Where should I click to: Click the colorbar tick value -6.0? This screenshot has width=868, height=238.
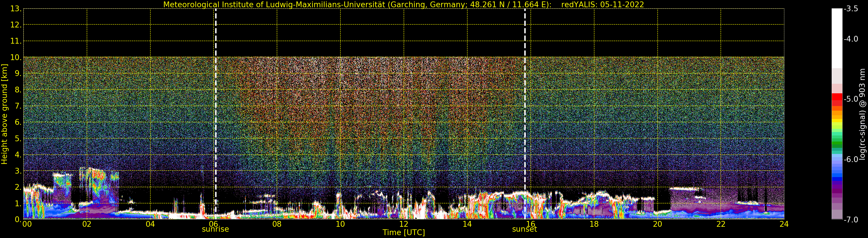click(851, 159)
